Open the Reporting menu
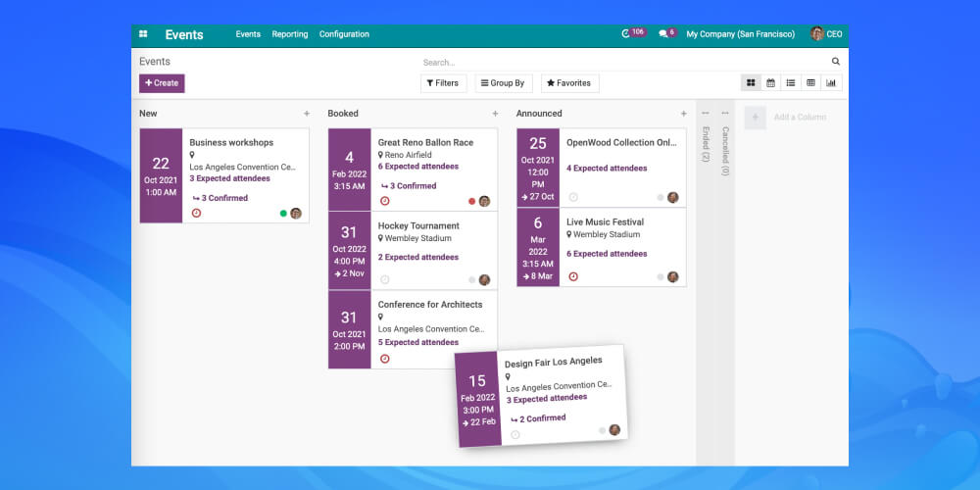 290,34
